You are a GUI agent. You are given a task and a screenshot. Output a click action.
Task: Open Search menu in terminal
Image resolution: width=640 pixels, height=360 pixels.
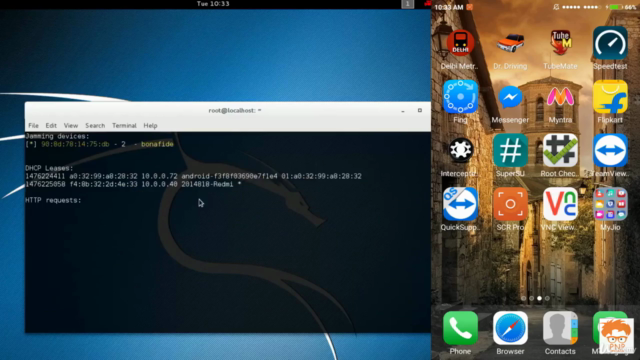click(95, 126)
